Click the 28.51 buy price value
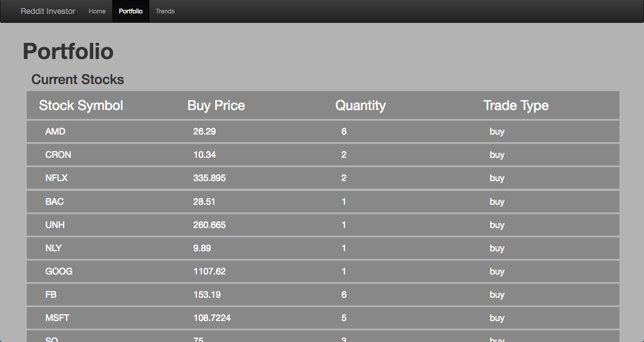644x342 pixels. point(204,202)
